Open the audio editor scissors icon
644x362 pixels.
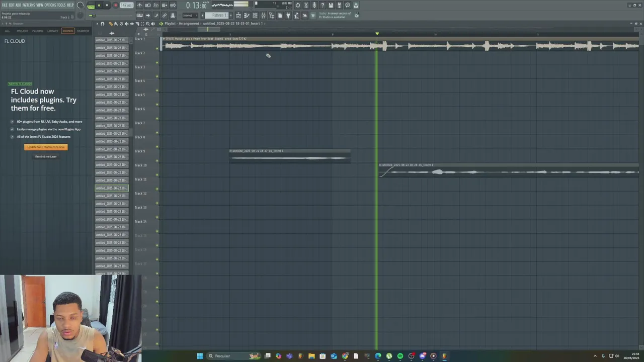pos(306,5)
